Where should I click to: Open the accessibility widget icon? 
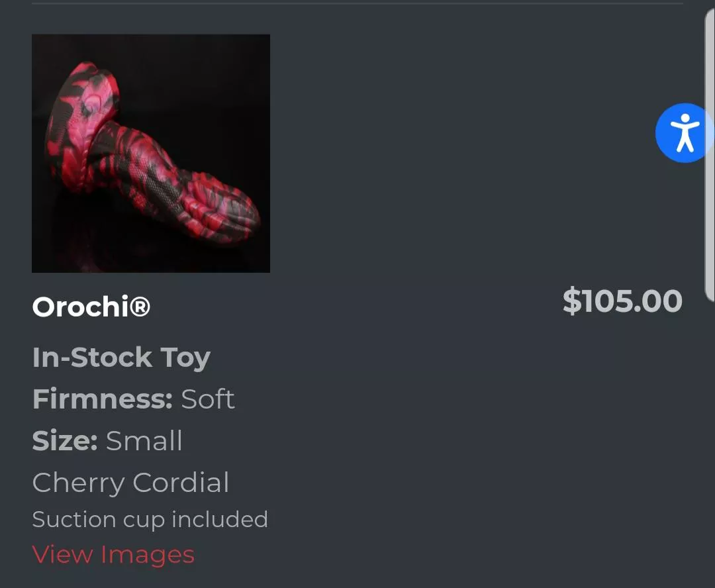pos(684,132)
